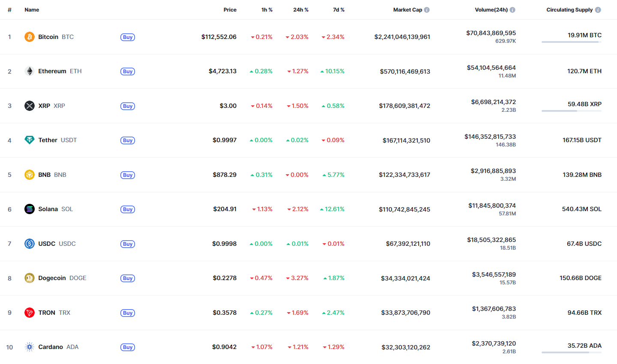This screenshot has height=364, width=617.
Task: Click Bitcoin circulating supply progress bar
Action: (x=572, y=42)
